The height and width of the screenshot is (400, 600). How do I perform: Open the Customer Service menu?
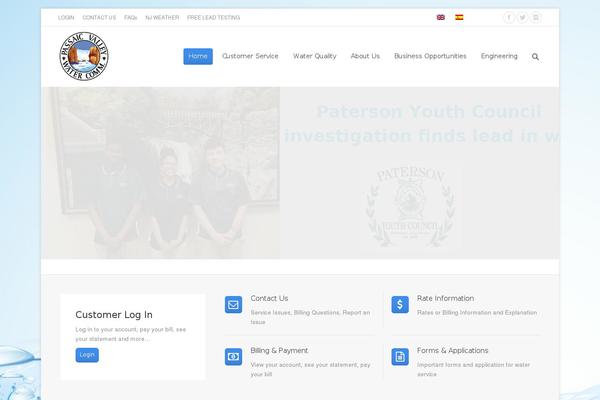click(250, 56)
